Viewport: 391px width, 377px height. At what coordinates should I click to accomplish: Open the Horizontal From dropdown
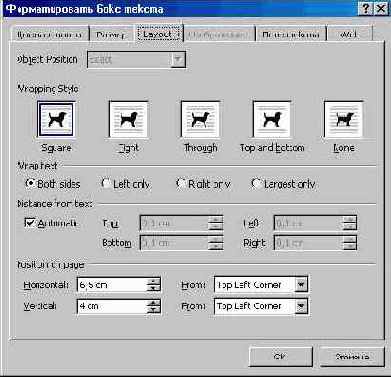(301, 285)
